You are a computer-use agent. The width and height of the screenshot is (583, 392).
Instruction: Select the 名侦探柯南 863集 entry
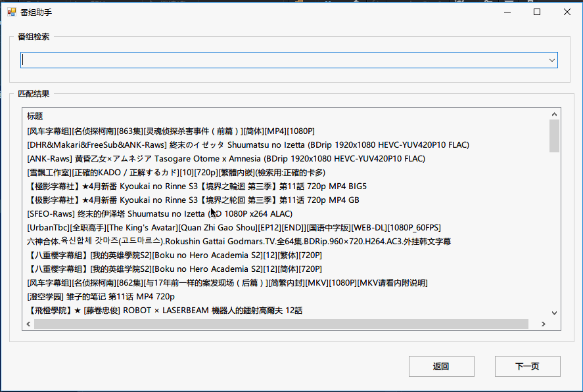pyautogui.click(x=197, y=131)
